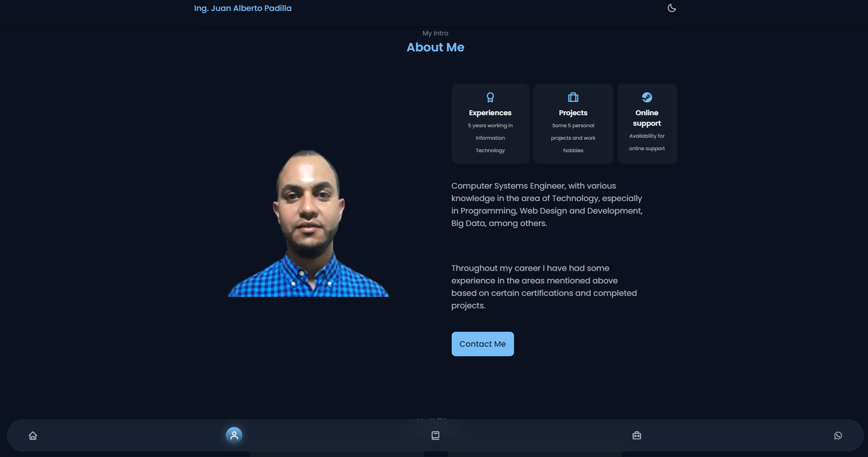Toggle dark mode with the moon icon

point(672,8)
